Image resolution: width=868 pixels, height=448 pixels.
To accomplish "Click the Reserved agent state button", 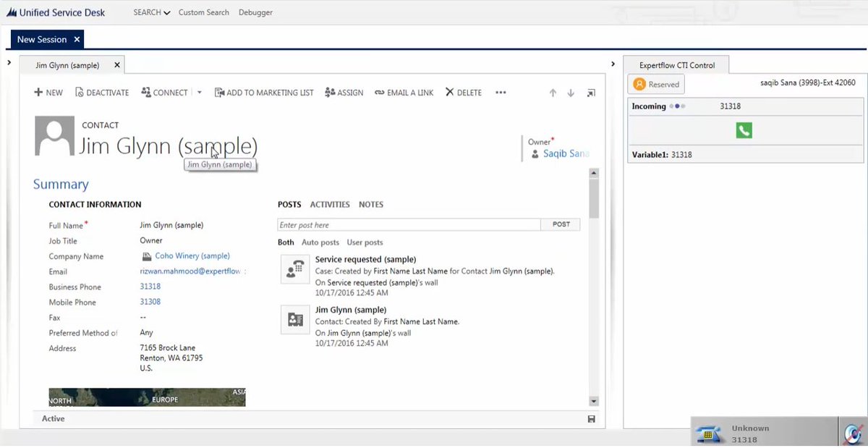I will 655,83.
